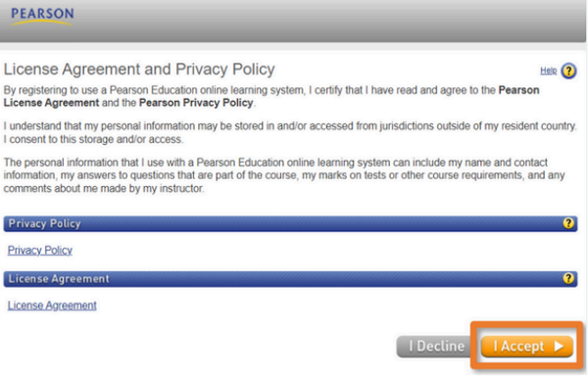Click the white arrow on I Accept
The height and width of the screenshot is (376, 588).
point(559,347)
